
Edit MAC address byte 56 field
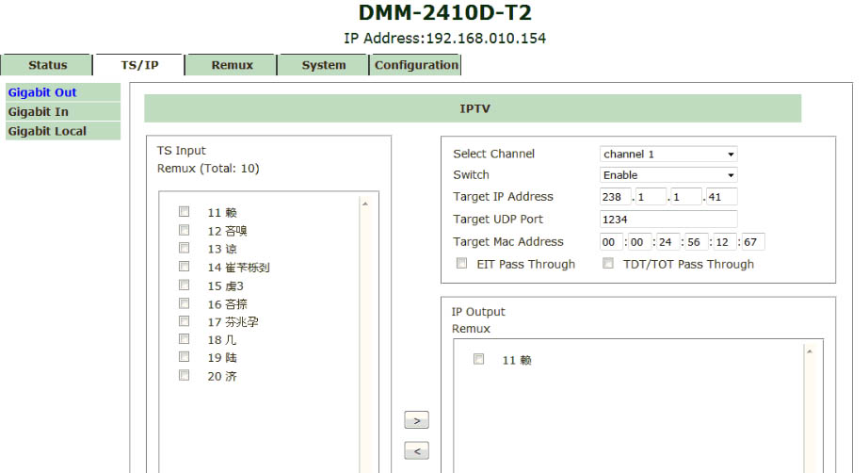tap(697, 242)
